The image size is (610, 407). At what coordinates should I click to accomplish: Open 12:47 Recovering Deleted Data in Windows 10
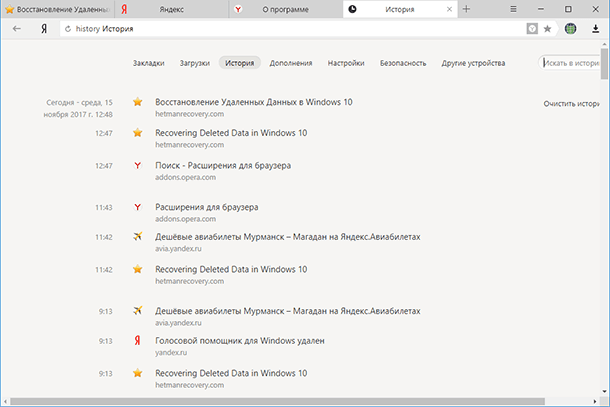click(x=231, y=133)
